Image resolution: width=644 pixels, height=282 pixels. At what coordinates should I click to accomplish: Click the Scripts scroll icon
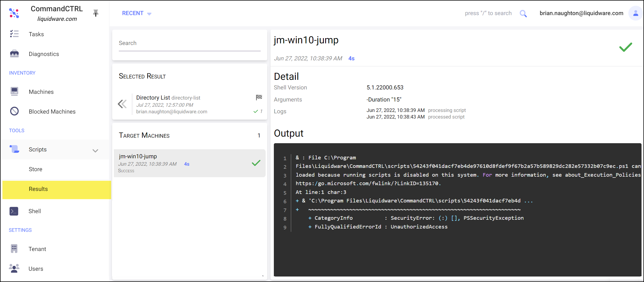[14, 149]
